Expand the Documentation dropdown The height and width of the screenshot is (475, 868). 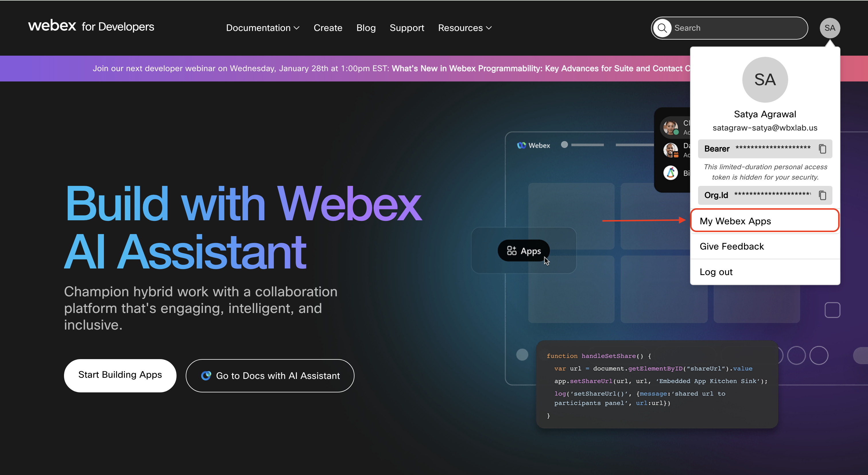pyautogui.click(x=263, y=28)
